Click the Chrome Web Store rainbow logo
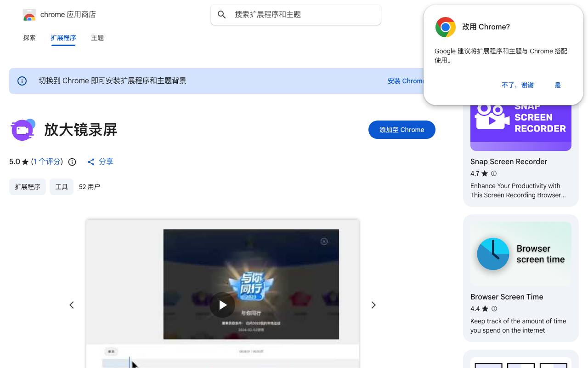Viewport: 588px width, 368px height. pos(29,15)
